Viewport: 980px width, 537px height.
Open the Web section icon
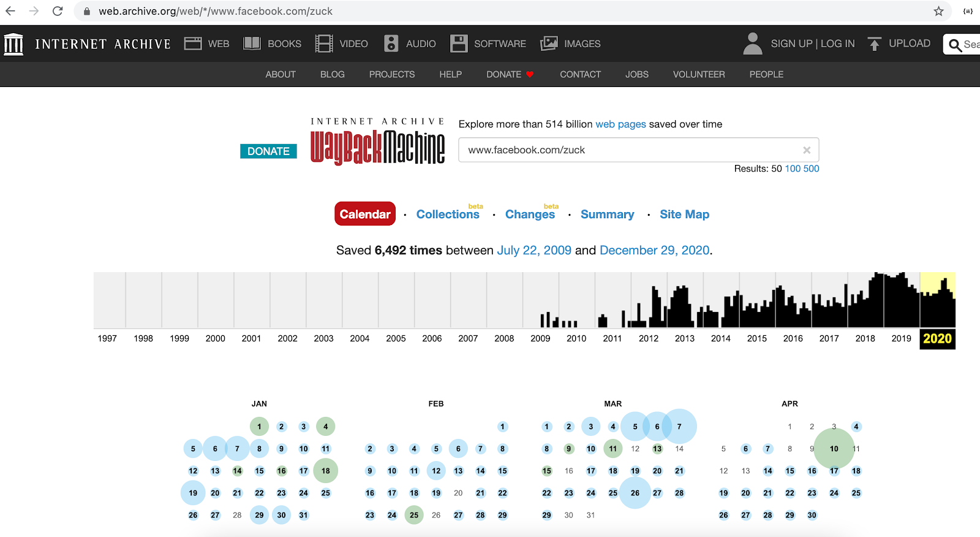point(193,44)
